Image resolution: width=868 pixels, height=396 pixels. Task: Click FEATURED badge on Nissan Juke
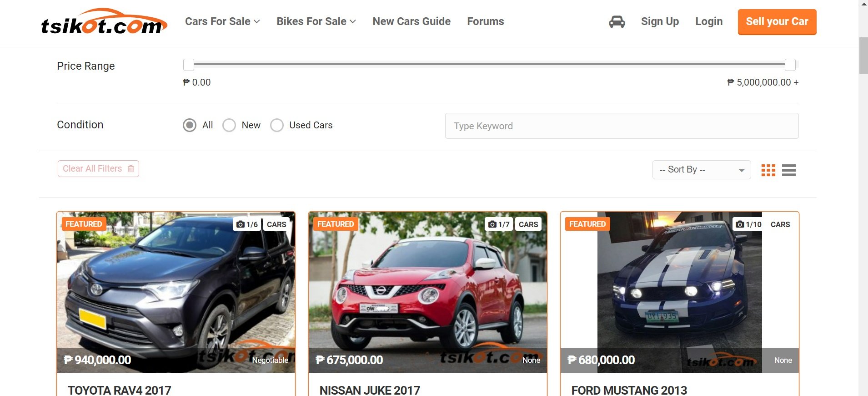point(336,224)
